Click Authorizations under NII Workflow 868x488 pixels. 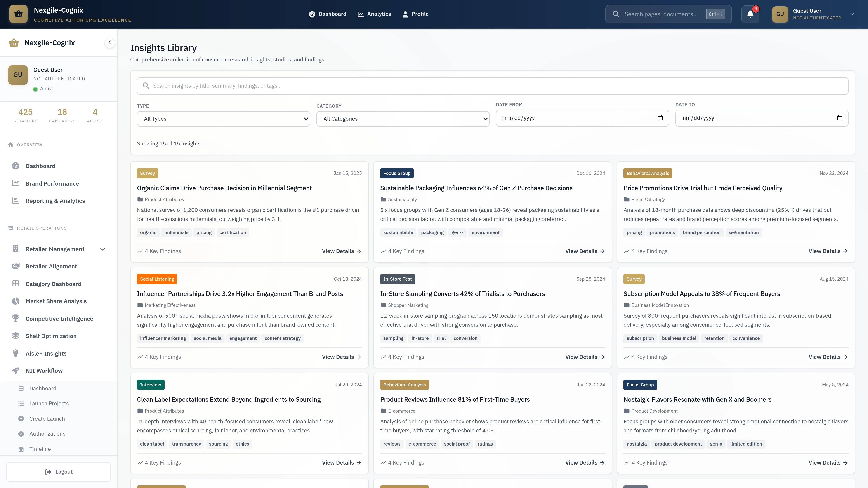pyautogui.click(x=47, y=434)
